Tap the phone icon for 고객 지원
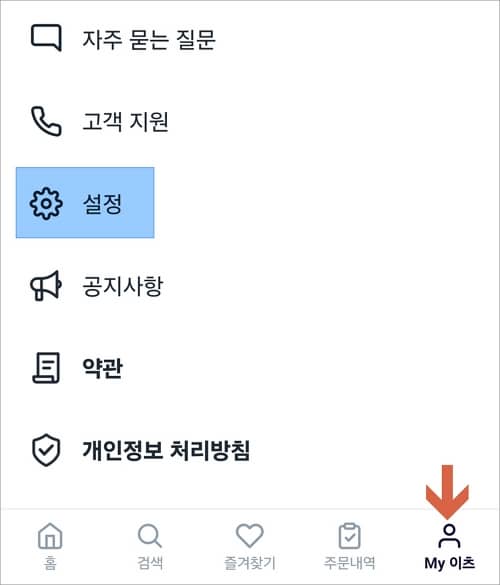Image resolution: width=500 pixels, height=585 pixels. click(x=46, y=121)
